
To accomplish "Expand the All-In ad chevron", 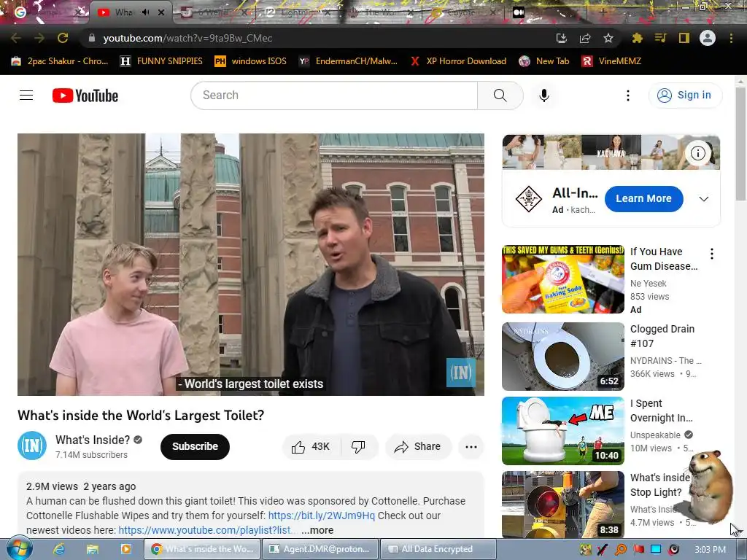I will click(x=703, y=199).
